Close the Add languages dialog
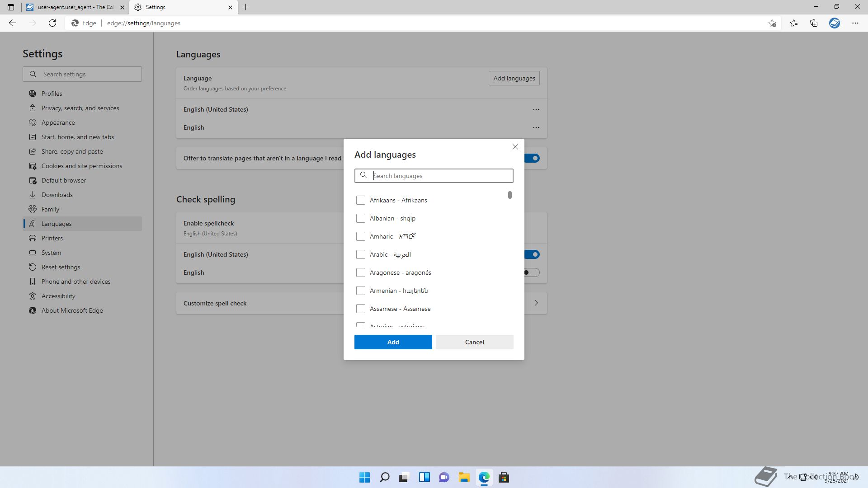 click(515, 147)
